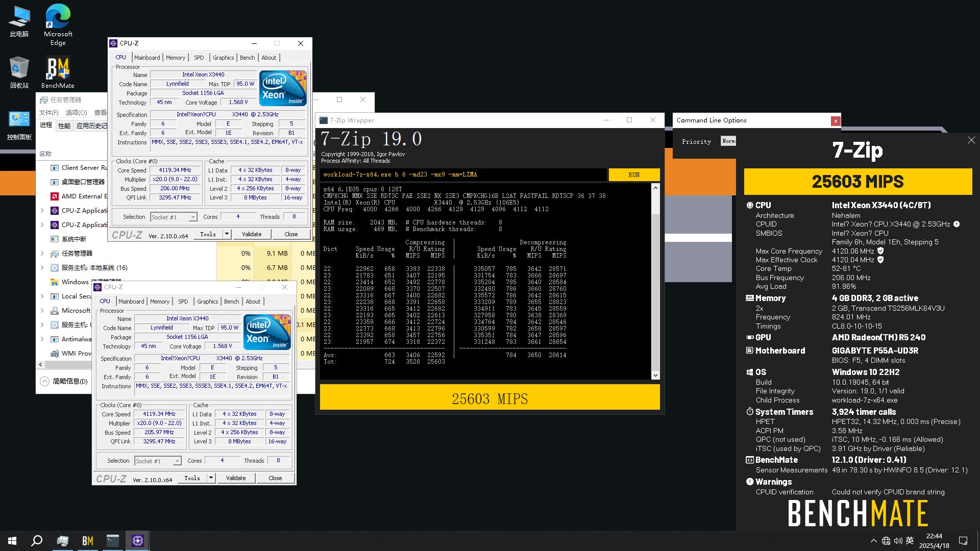Open Tools dropdown arrow in lower CPU-Z
Viewport: 980px width, 551px height.
click(x=211, y=478)
